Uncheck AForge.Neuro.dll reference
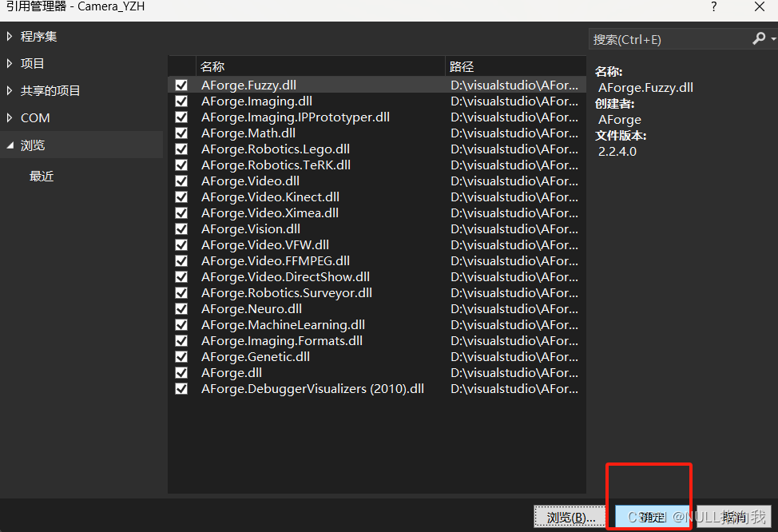This screenshot has height=532, width=778. pos(181,308)
